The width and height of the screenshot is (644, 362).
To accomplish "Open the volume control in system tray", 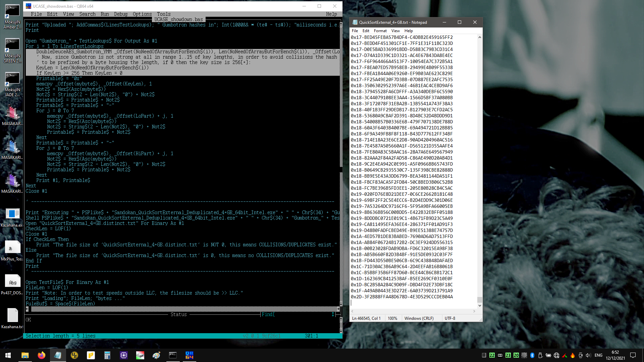I will tap(588, 355).
